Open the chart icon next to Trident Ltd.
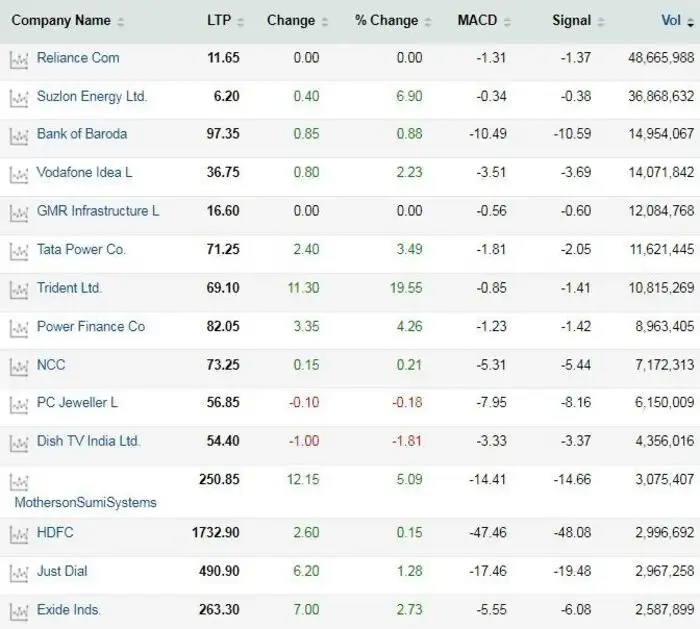This screenshot has width=700, height=629. [x=18, y=289]
